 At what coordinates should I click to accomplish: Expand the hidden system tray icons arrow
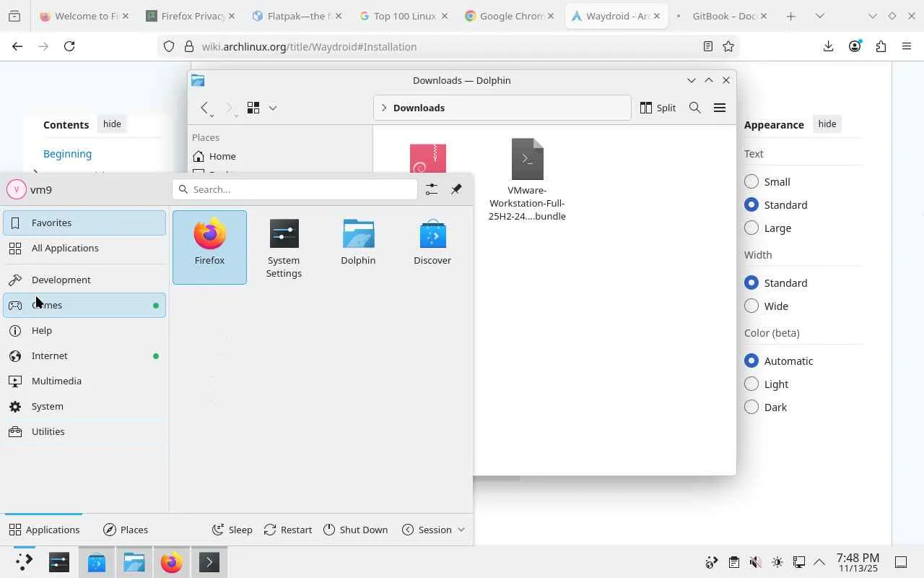(819, 562)
